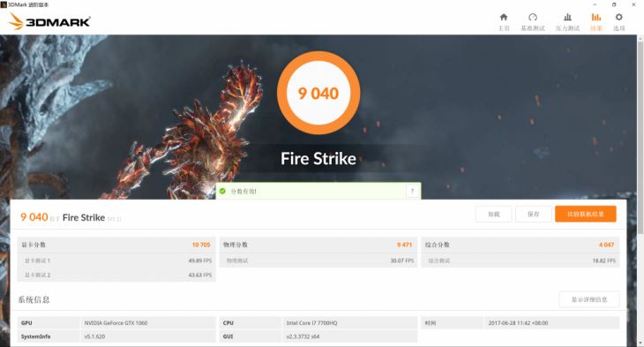Click the 18.82 FPS combined test result

(603, 260)
